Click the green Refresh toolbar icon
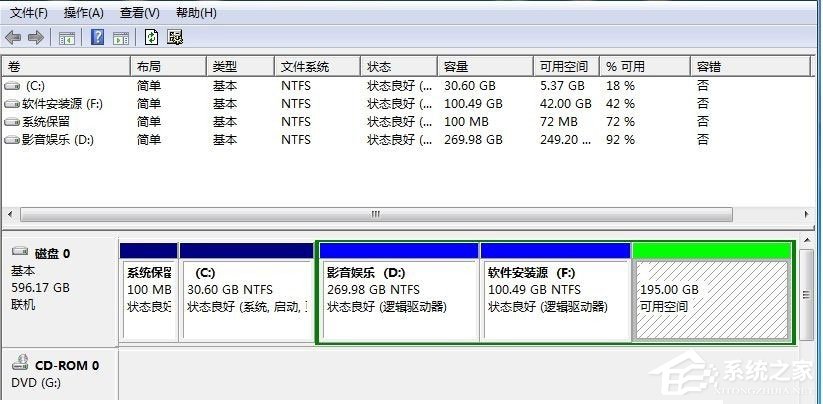The image size is (823, 404). coord(151,38)
